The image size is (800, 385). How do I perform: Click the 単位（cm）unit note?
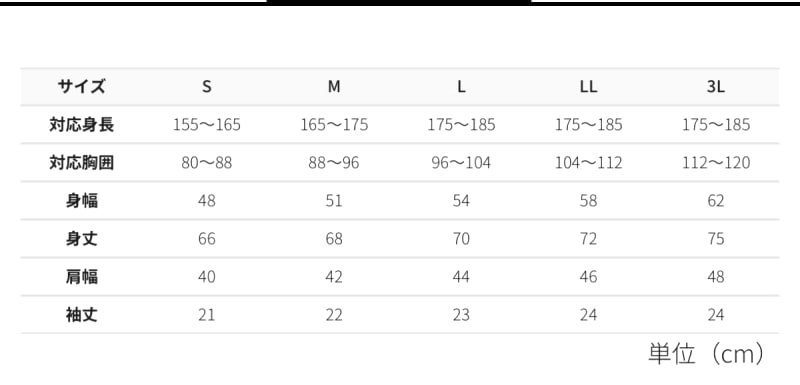pyautogui.click(x=707, y=354)
